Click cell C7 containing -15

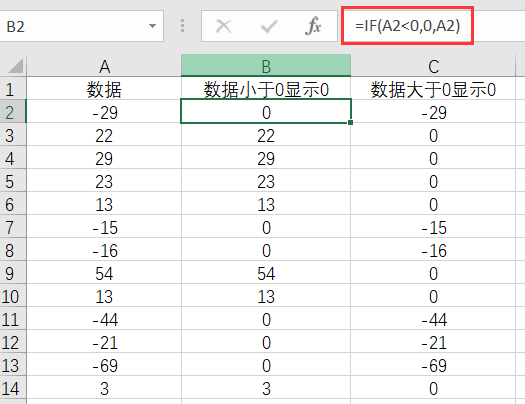433,227
